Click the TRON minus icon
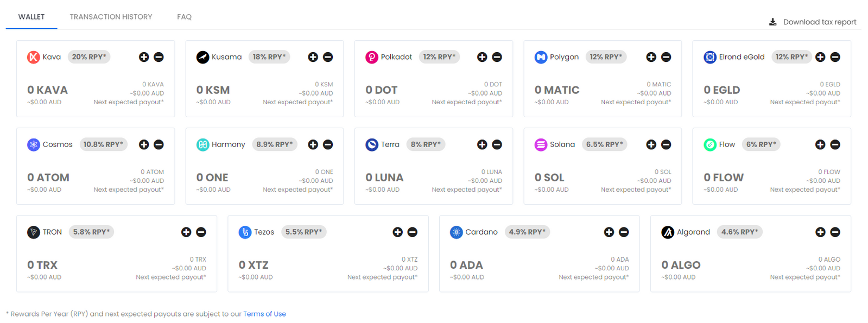The height and width of the screenshot is (323, 868). click(x=201, y=232)
